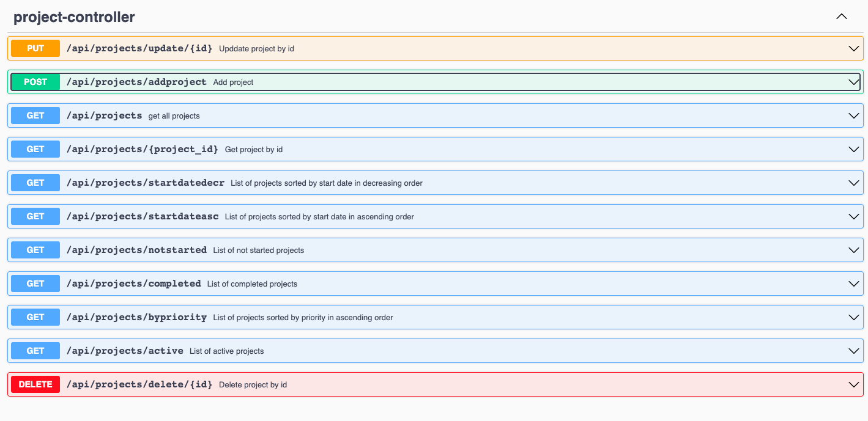868x421 pixels.
Task: Expand chevron on Delete project by id row
Action: pyautogui.click(x=854, y=384)
